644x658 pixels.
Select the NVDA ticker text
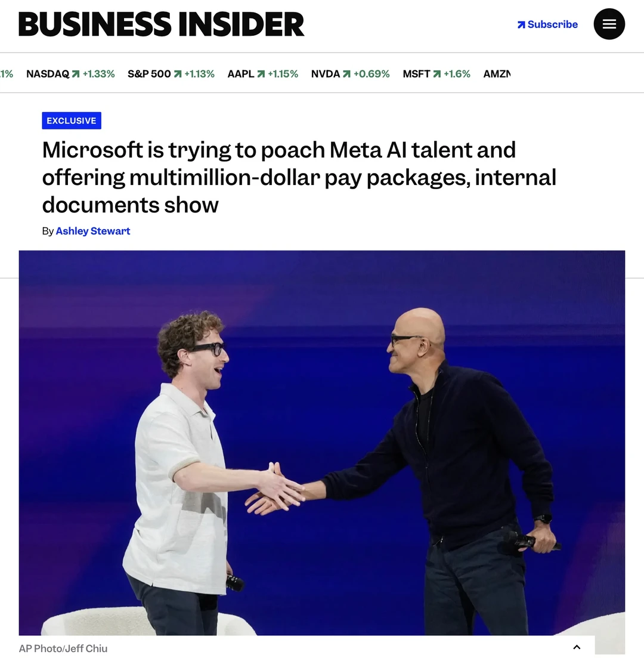tap(326, 74)
